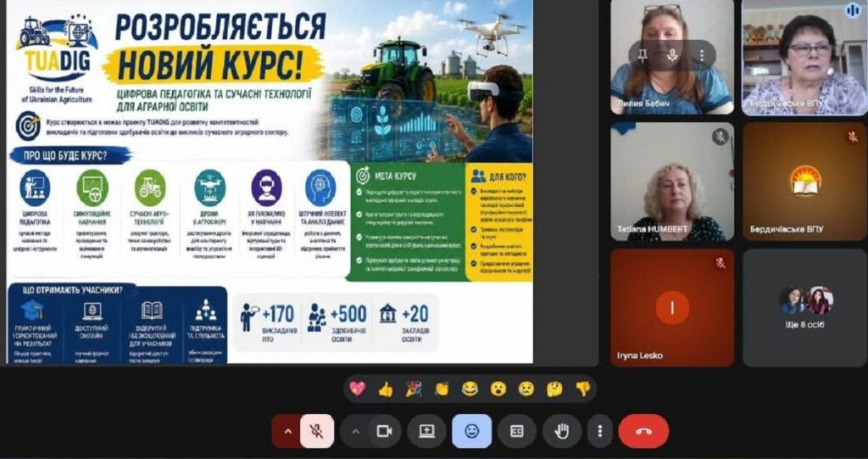Select the Бердичівське ВПУ woman-with-glasses video
The height and width of the screenshot is (459, 868).
pyautogui.click(x=804, y=57)
